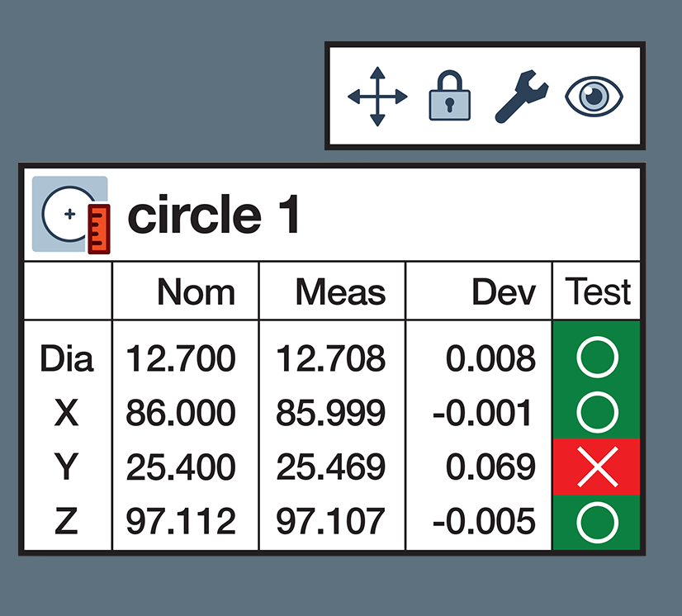Screen dimensions: 682x616
Task: Click the red fail X indicator for Y
Action: [x=597, y=467]
